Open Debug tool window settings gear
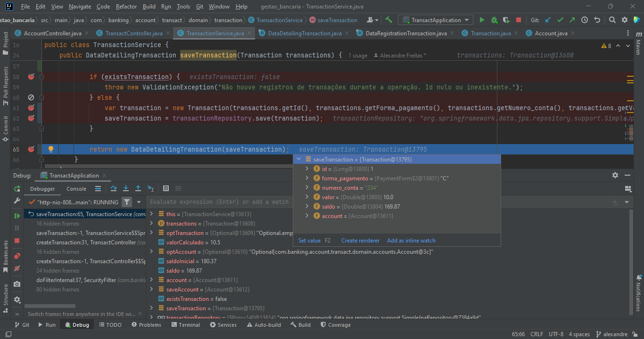 tap(615, 175)
